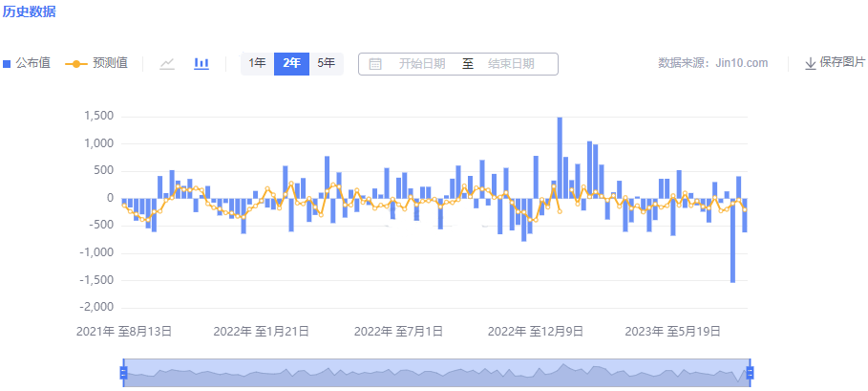Click the 至 separator in date range
Image resolution: width=868 pixels, height=391 pixels.
tap(468, 64)
